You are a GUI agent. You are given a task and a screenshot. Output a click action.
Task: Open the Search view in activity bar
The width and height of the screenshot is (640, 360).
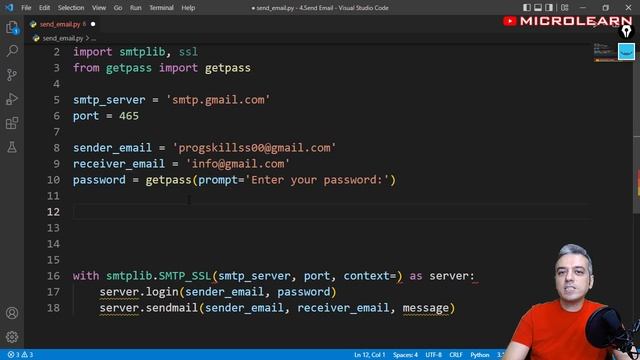12,51
